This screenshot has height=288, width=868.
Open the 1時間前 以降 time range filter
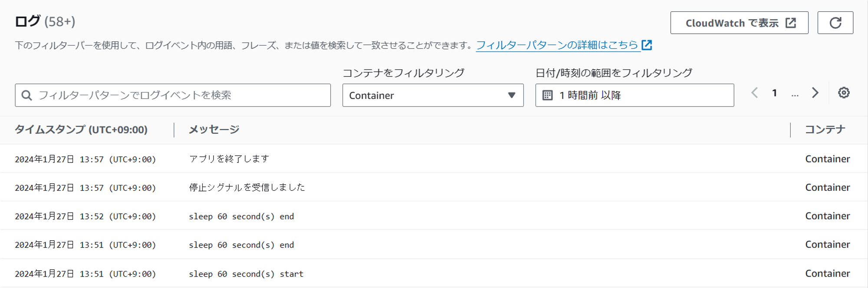pyautogui.click(x=635, y=96)
